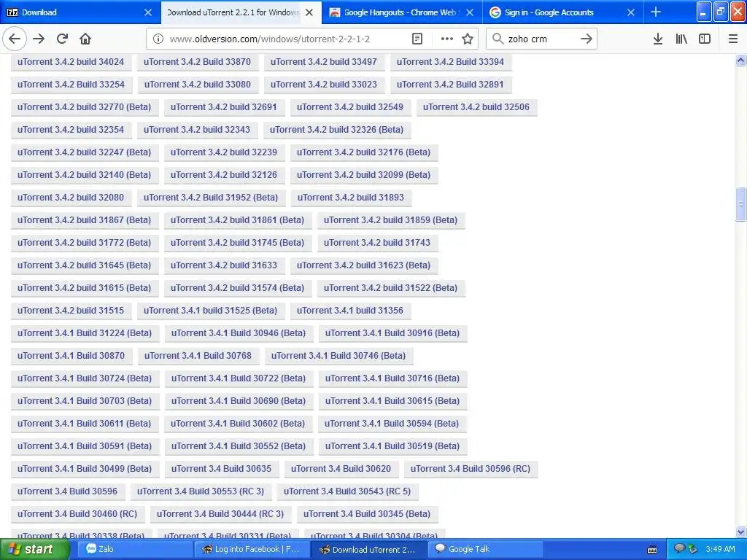This screenshot has height=560, width=747.
Task: Open uTorrent 3.4.1 Build 30611 (Beta) link
Action: [x=85, y=424]
